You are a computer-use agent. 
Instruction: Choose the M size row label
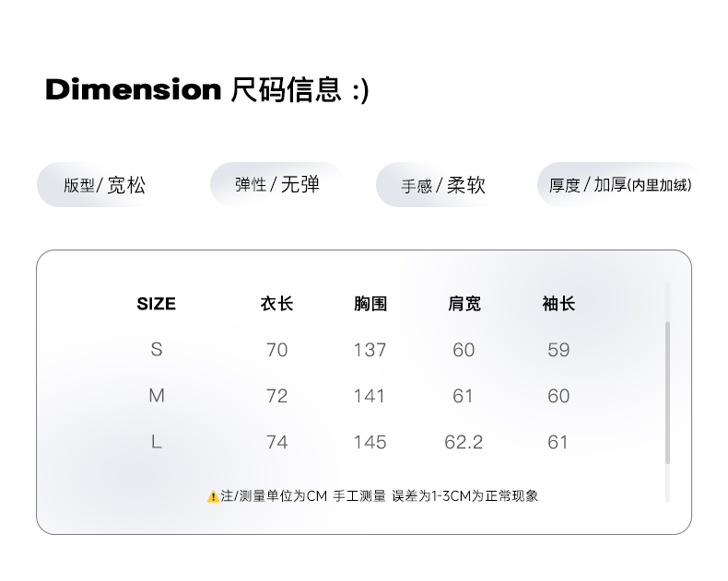pyautogui.click(x=156, y=395)
